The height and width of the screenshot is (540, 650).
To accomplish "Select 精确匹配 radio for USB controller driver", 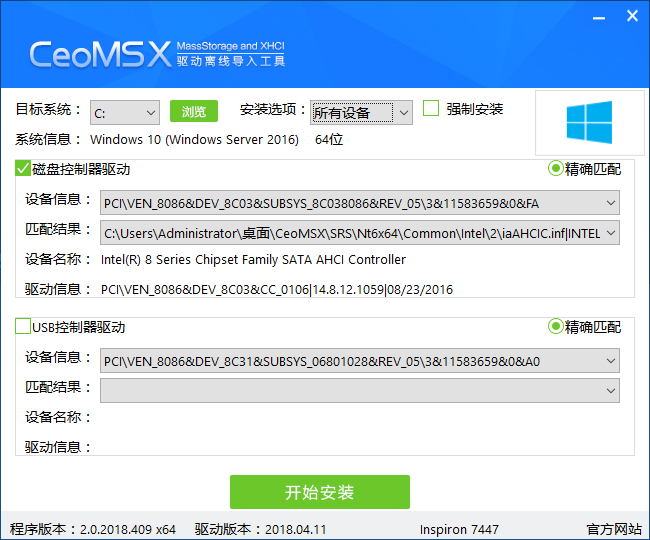I will [x=555, y=327].
